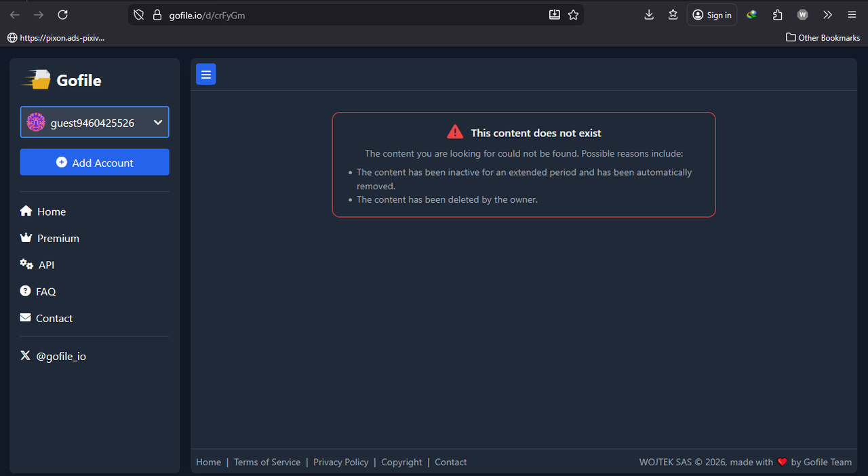868x476 pixels.
Task: Open the footer Copyright link
Action: click(x=401, y=462)
